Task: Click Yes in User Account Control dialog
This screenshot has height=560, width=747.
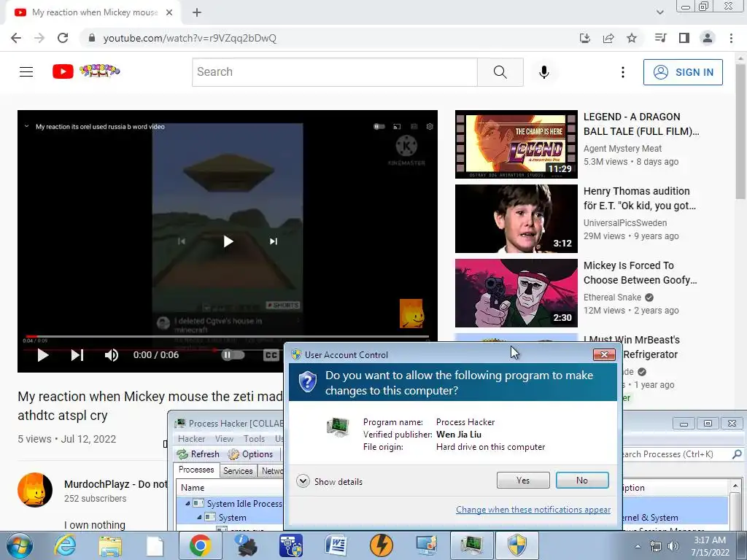Action: click(522, 480)
